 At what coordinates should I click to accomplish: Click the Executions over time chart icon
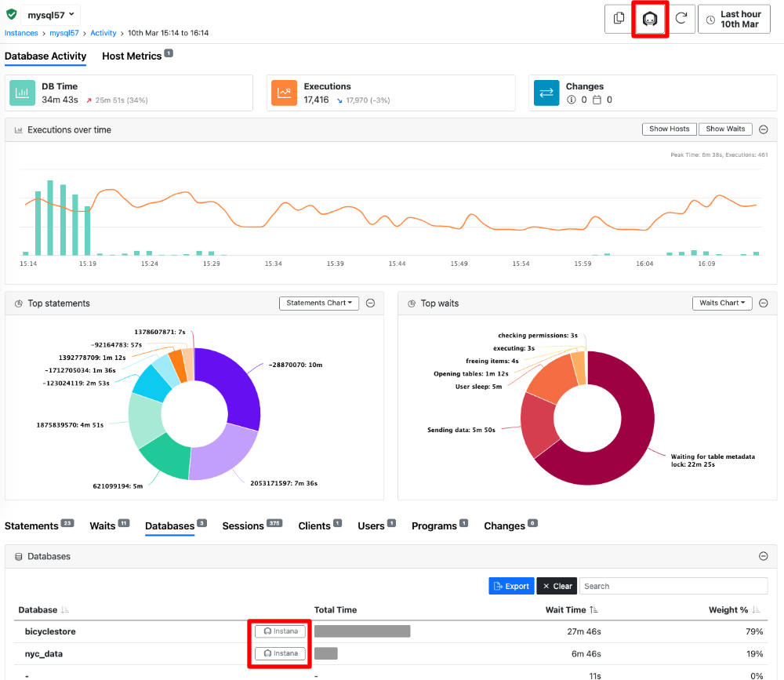(x=19, y=130)
